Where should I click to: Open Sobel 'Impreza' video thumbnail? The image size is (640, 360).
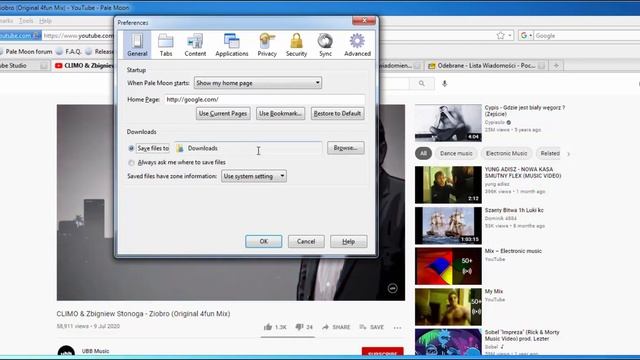(448, 342)
